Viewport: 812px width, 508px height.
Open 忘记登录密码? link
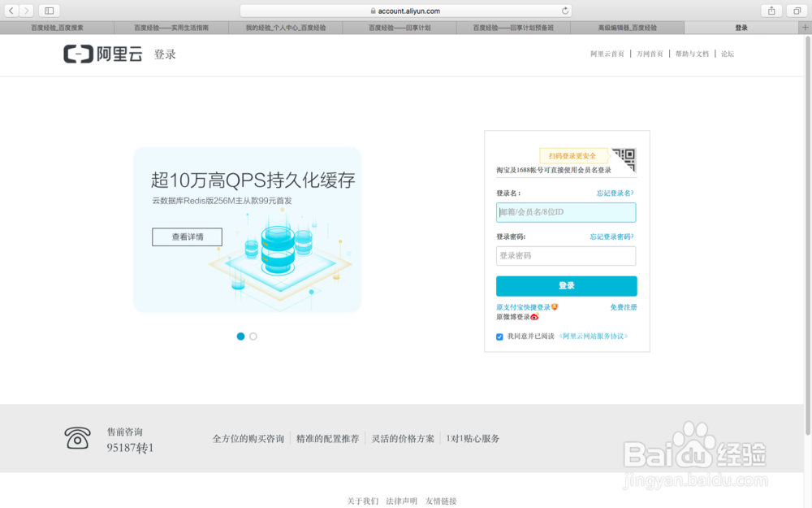click(x=611, y=237)
